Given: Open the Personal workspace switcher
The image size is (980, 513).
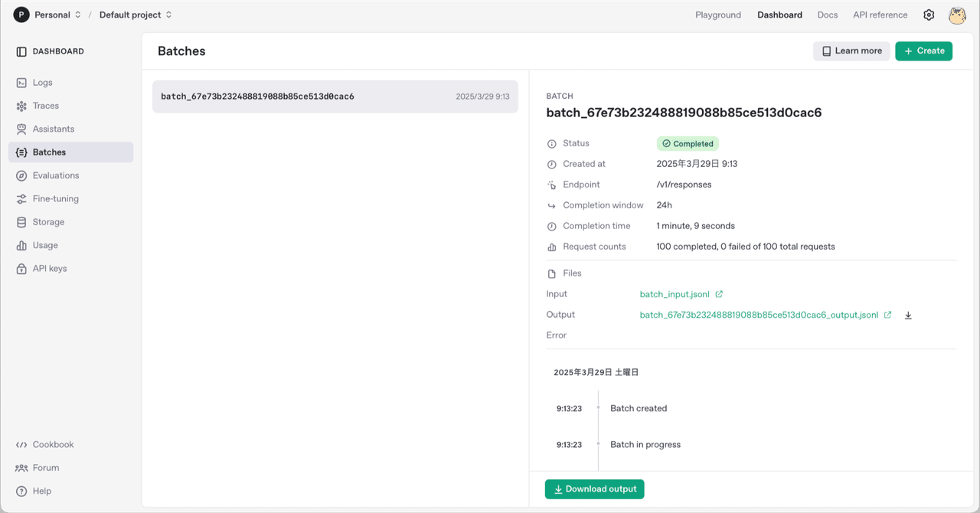Looking at the screenshot, I should coord(48,14).
